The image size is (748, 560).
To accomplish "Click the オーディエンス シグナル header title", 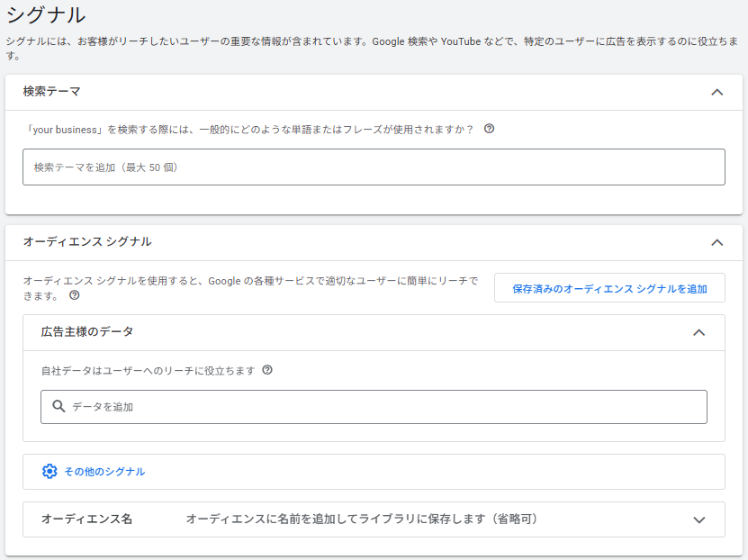I will tap(87, 242).
